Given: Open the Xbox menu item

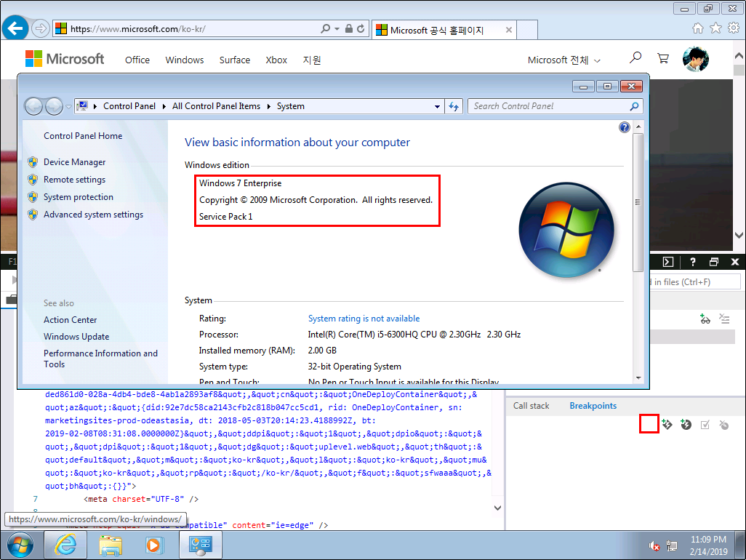Looking at the screenshot, I should (x=276, y=60).
